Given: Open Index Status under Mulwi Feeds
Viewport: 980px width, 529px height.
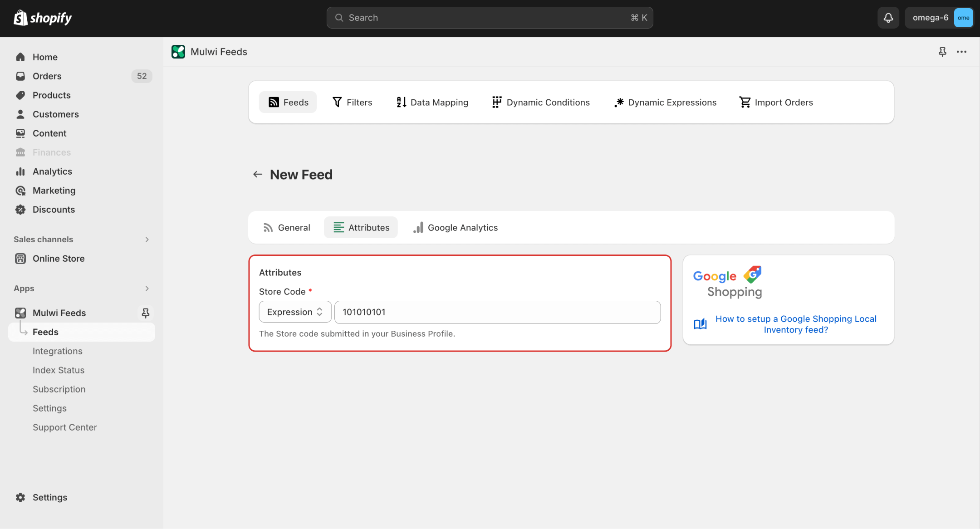Looking at the screenshot, I should [59, 370].
